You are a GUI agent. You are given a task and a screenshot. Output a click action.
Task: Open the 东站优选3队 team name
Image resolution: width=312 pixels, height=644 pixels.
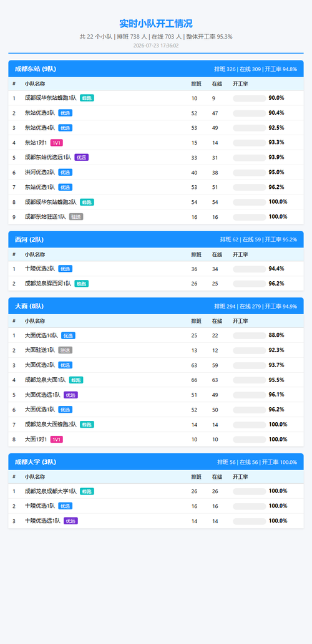pyautogui.click(x=39, y=113)
